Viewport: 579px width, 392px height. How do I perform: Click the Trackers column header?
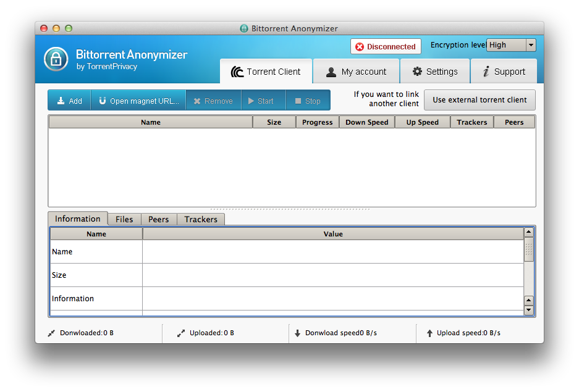click(472, 122)
